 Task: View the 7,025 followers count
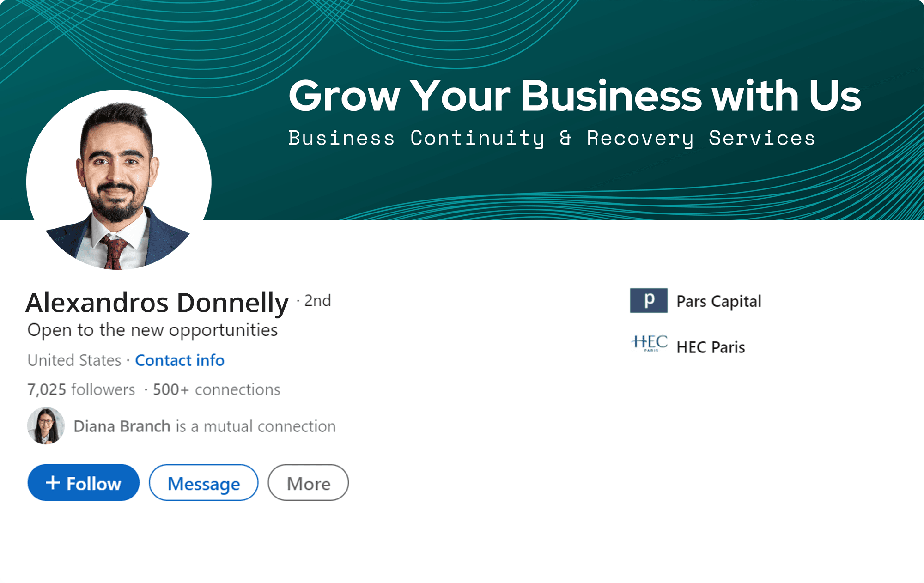(x=81, y=389)
